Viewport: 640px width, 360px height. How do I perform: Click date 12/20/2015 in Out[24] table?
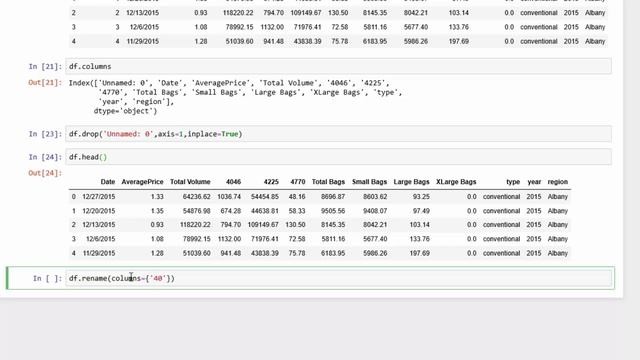[x=99, y=211]
